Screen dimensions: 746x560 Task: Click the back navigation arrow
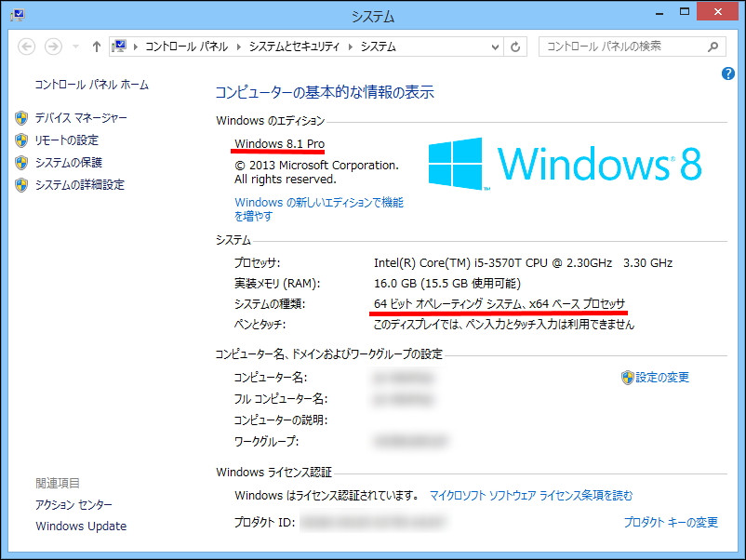pos(26,47)
